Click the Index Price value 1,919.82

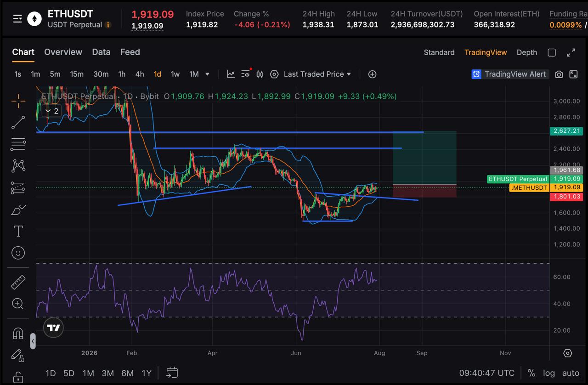point(202,25)
